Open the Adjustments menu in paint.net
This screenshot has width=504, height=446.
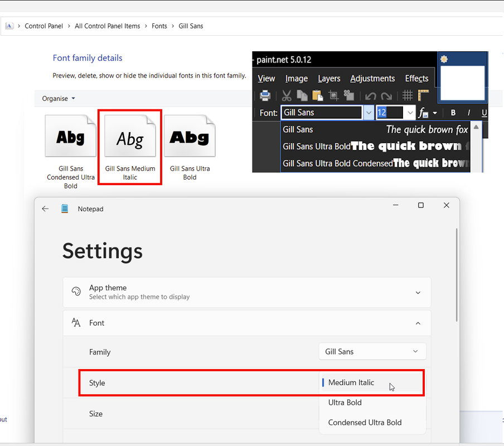tap(372, 79)
